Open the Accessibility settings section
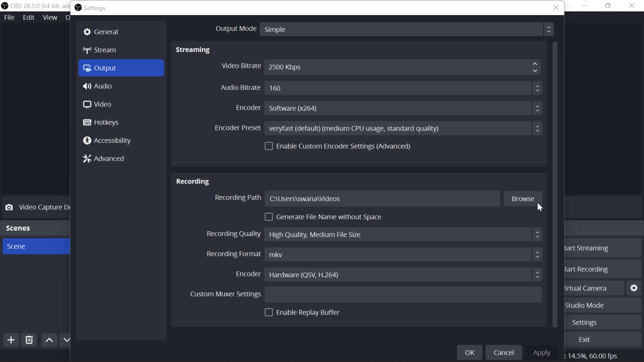The width and height of the screenshot is (644, 362). [112, 140]
